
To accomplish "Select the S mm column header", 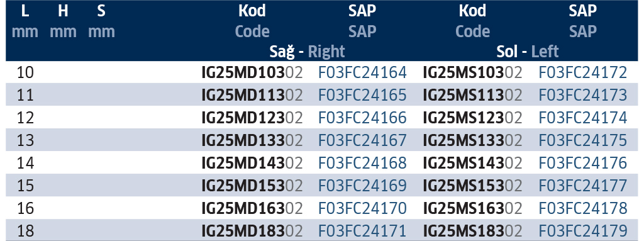I will click(x=101, y=21).
